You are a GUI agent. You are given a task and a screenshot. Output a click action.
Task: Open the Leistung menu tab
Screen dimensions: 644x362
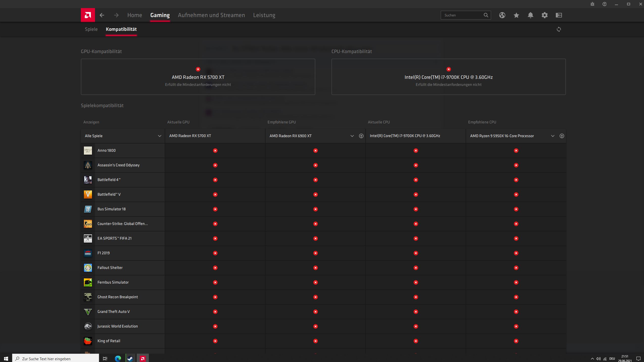pos(264,15)
